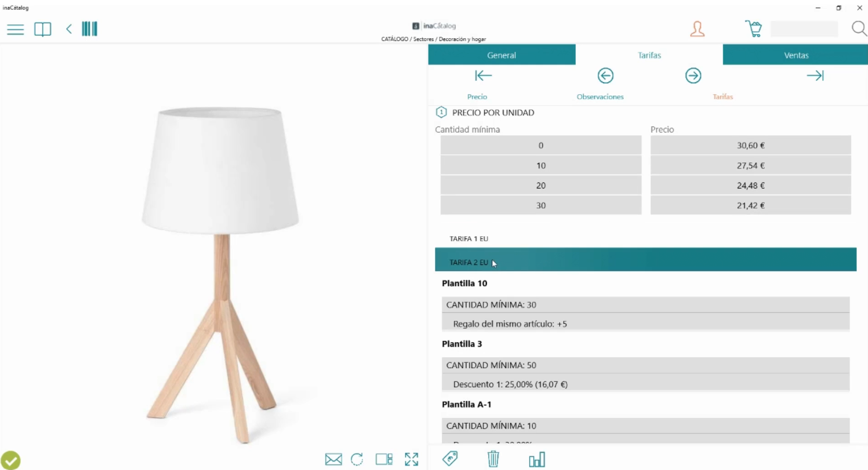Go to next section circled arrow
This screenshot has height=470, width=868.
(693, 76)
